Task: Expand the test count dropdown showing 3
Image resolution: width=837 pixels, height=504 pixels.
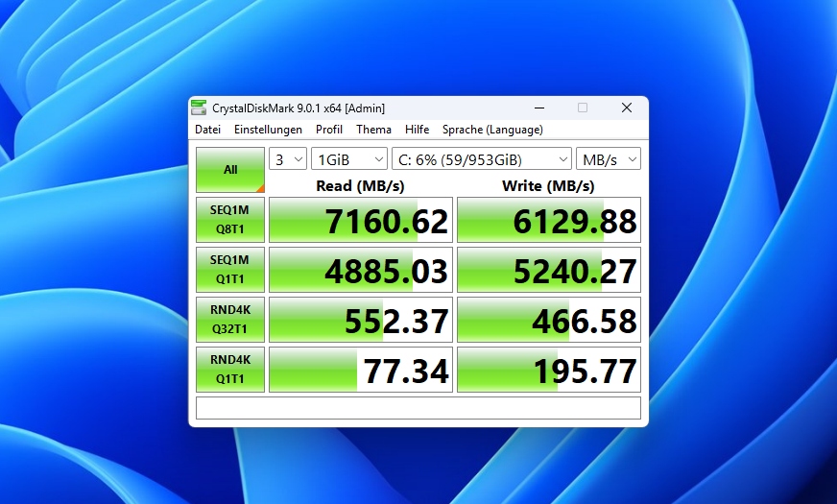Action: coord(287,159)
